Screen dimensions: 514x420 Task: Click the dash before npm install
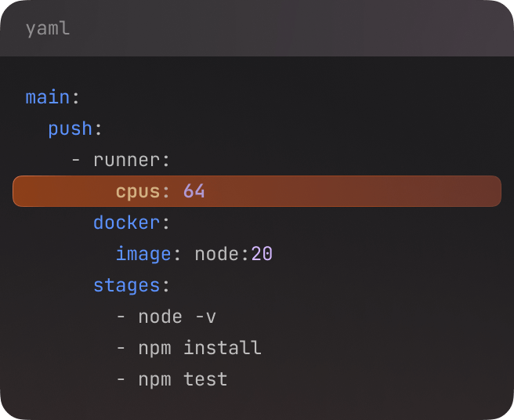pos(121,348)
